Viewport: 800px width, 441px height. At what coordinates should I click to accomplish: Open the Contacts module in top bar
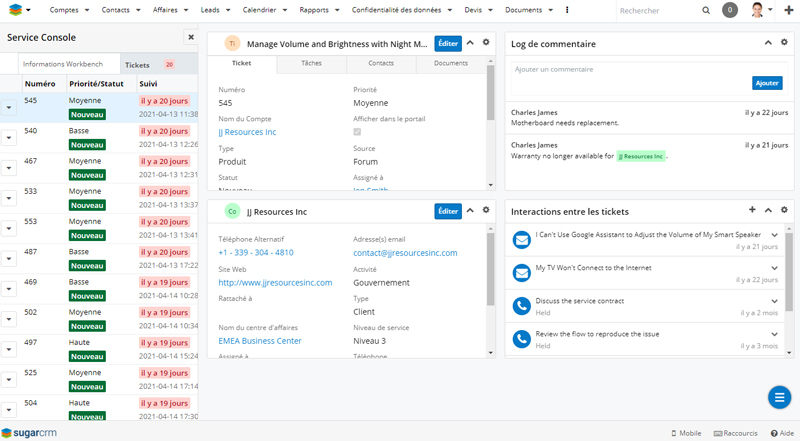[x=115, y=10]
